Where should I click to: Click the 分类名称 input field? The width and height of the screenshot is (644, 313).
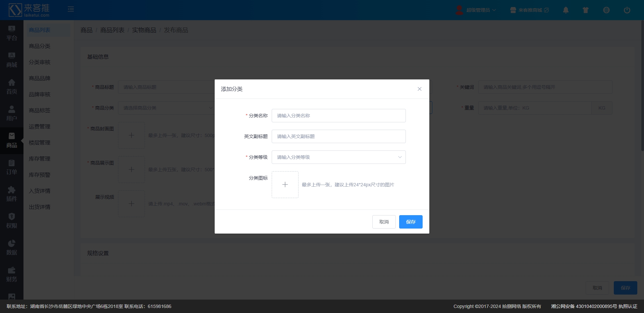click(338, 116)
